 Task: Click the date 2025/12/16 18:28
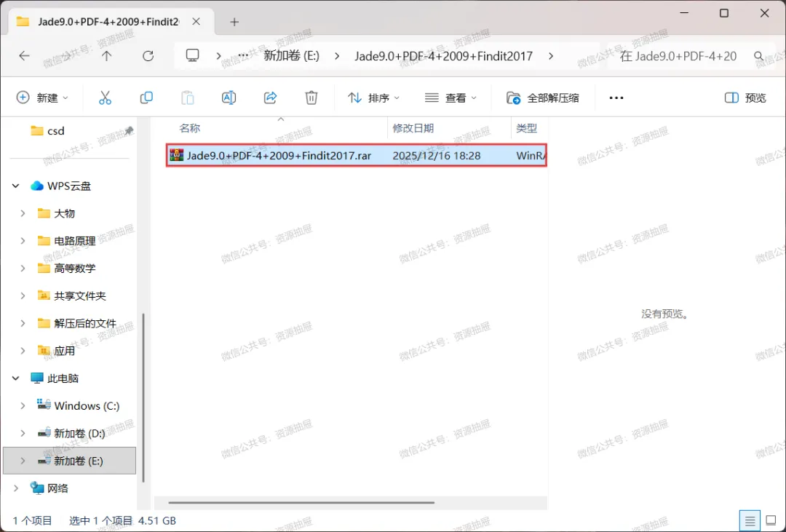[436, 156]
